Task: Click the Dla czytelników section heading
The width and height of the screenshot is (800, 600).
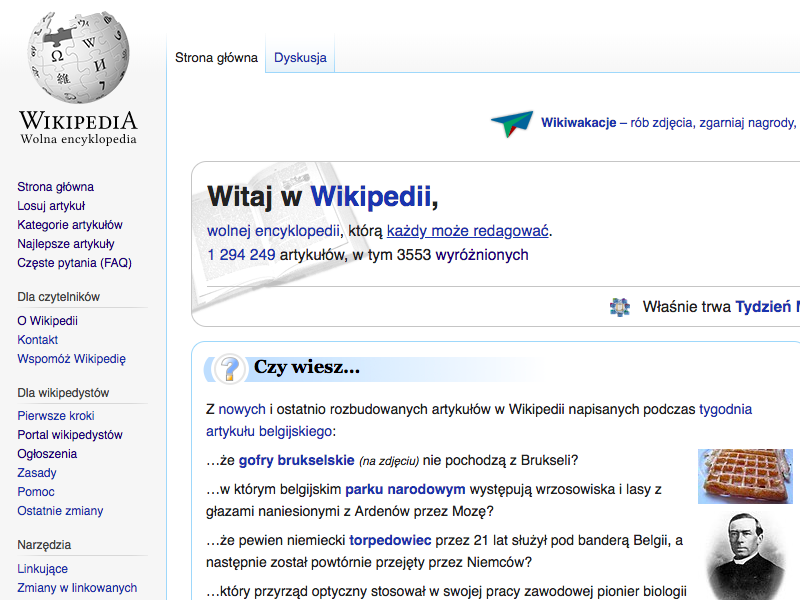Action: [x=59, y=297]
